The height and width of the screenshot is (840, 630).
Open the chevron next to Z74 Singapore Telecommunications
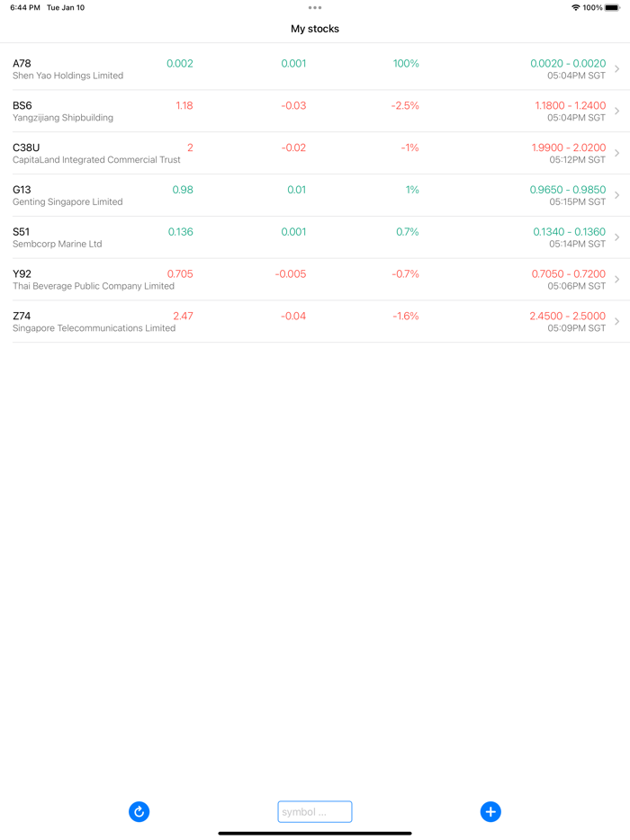point(616,321)
